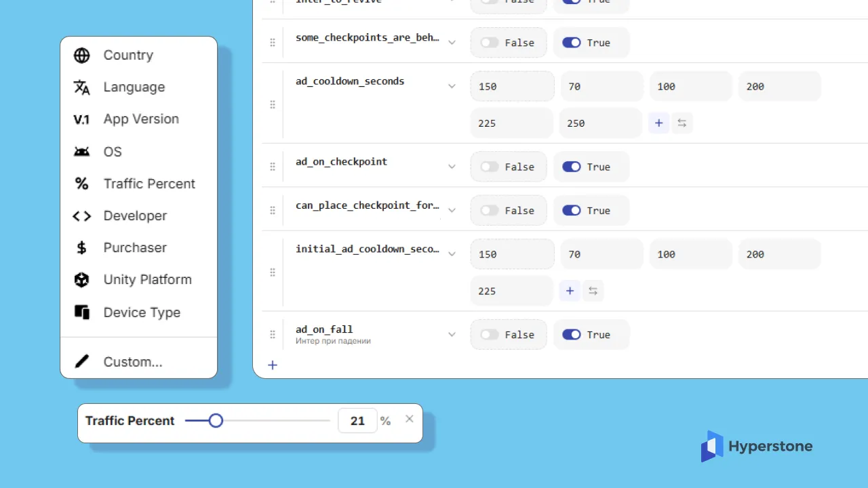Viewport: 868px width, 488px height.
Task: Click the translate icon beside Language
Action: coord(81,87)
